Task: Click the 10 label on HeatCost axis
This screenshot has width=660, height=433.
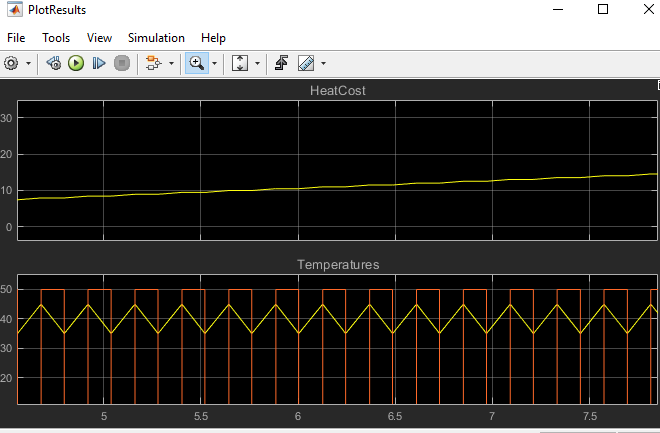Action: pos(6,191)
